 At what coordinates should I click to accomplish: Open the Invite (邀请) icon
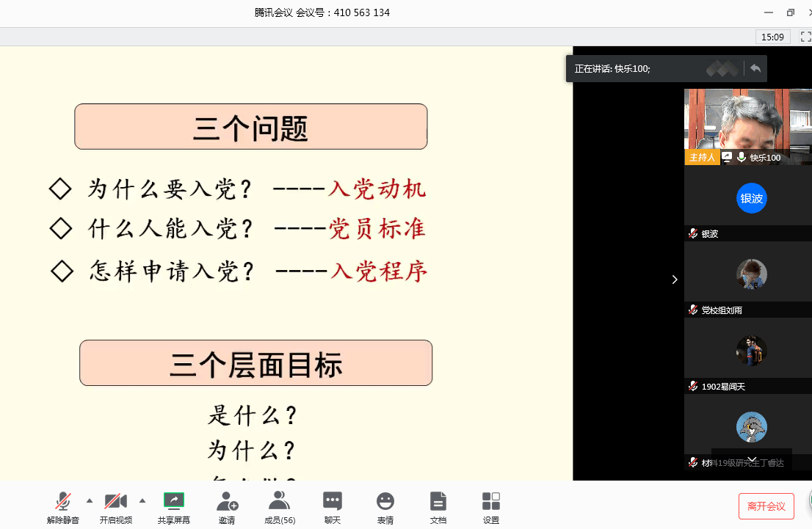coord(227,506)
